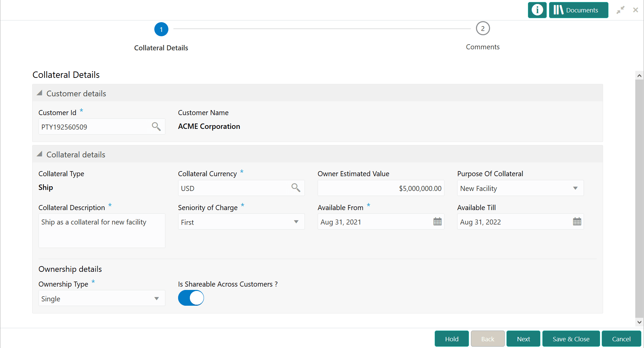Open the Seniority of Charge dropdown
644x348 pixels.
[241, 222]
